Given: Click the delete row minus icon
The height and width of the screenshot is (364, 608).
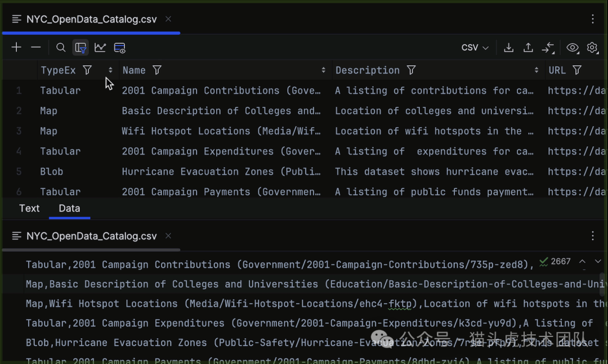Looking at the screenshot, I should [36, 48].
